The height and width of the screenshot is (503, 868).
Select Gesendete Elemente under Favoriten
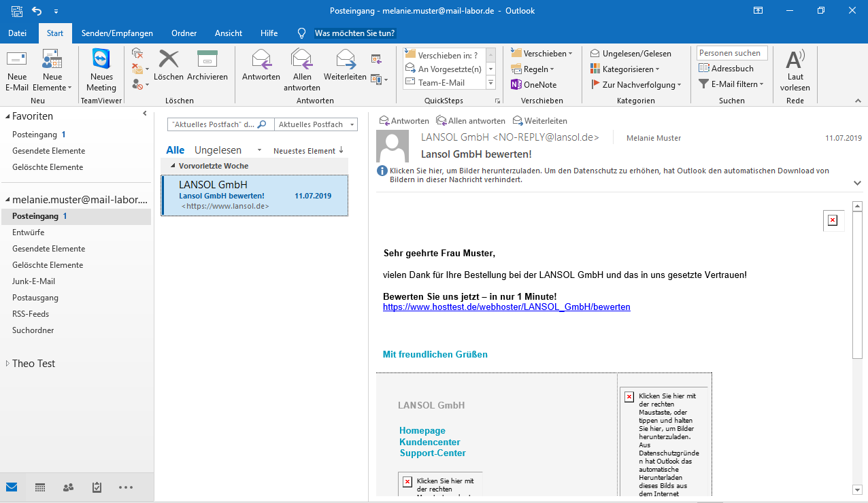(x=49, y=151)
